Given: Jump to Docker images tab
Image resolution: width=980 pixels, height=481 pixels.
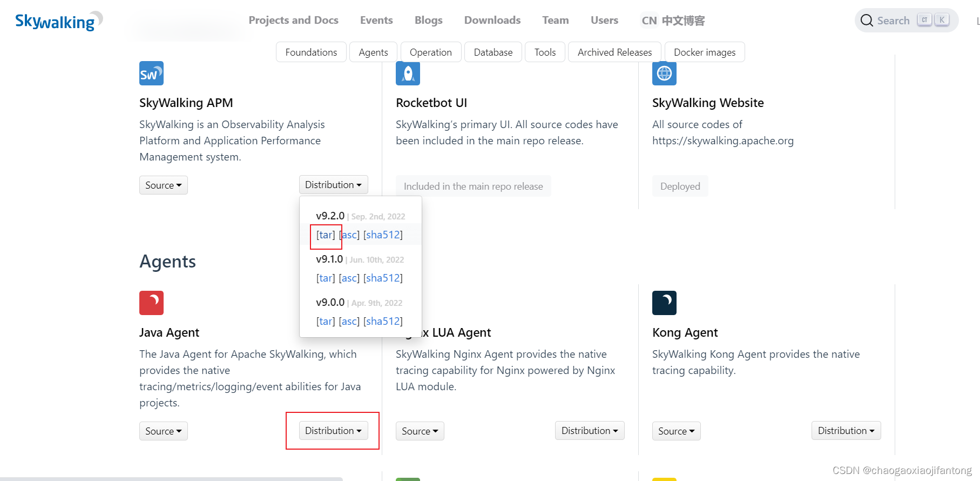Looking at the screenshot, I should tap(705, 52).
